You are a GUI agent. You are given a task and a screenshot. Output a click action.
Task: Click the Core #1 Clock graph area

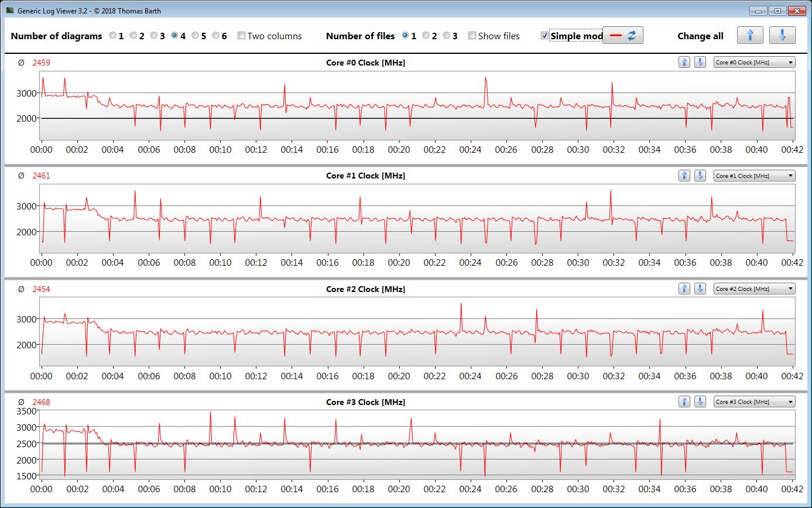click(417, 218)
